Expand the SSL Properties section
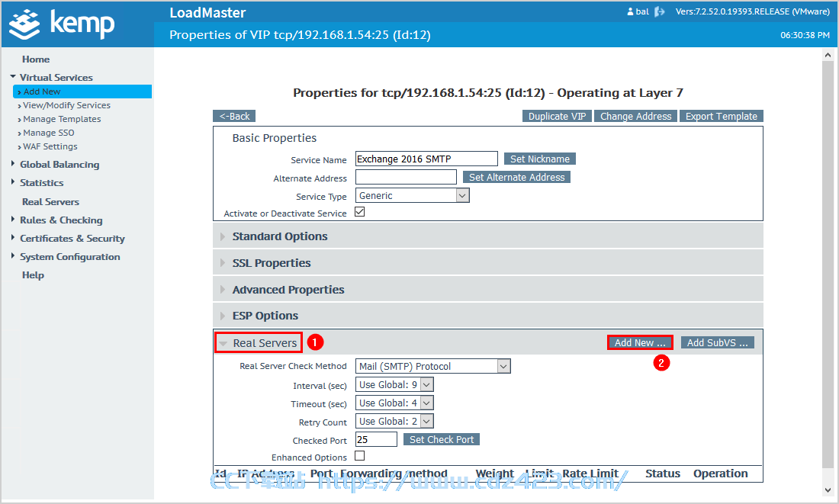 [x=488, y=263]
